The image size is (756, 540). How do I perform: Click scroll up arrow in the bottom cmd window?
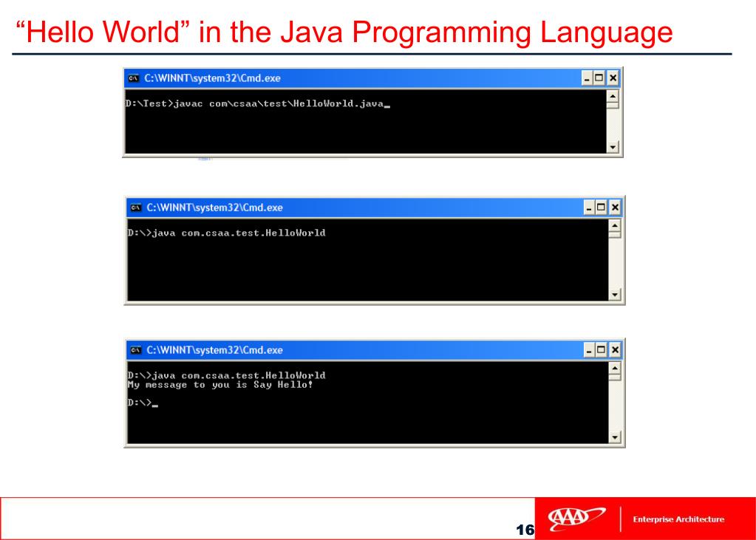click(614, 369)
